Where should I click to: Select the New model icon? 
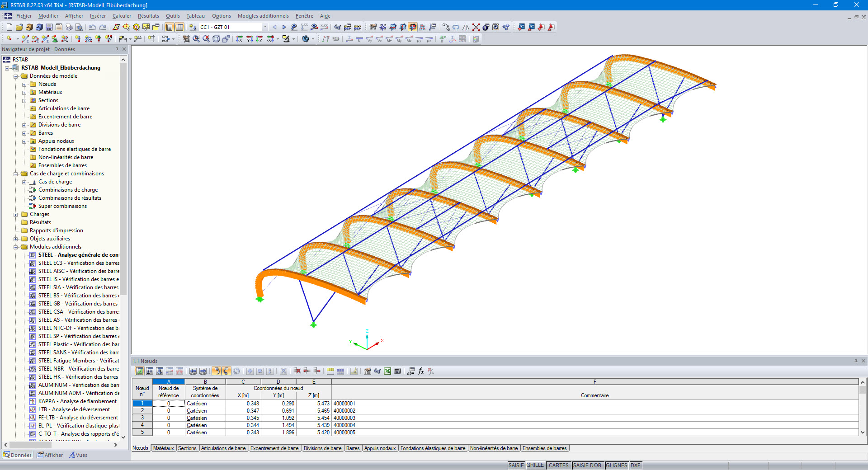pyautogui.click(x=9, y=27)
